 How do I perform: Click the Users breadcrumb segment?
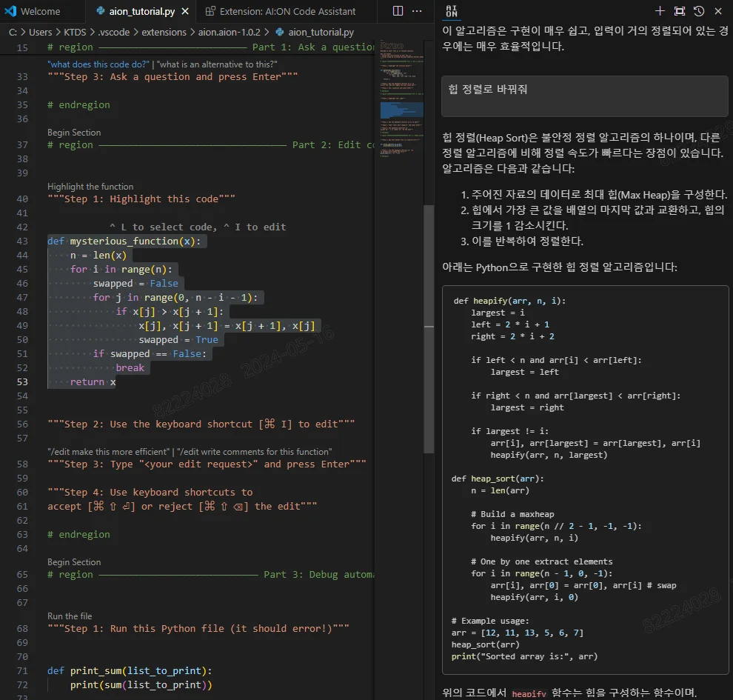40,33
